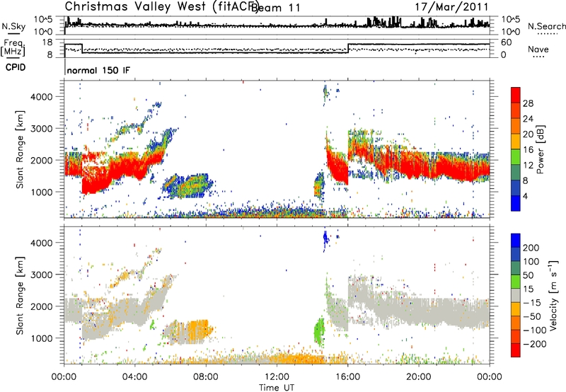Click the 'Christmas Valley West (fitACF)' title
This screenshot has width=566, height=392.
[161, 6]
